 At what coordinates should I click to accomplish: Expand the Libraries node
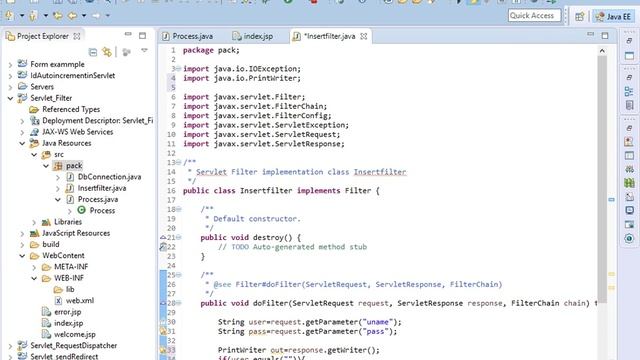point(34,222)
